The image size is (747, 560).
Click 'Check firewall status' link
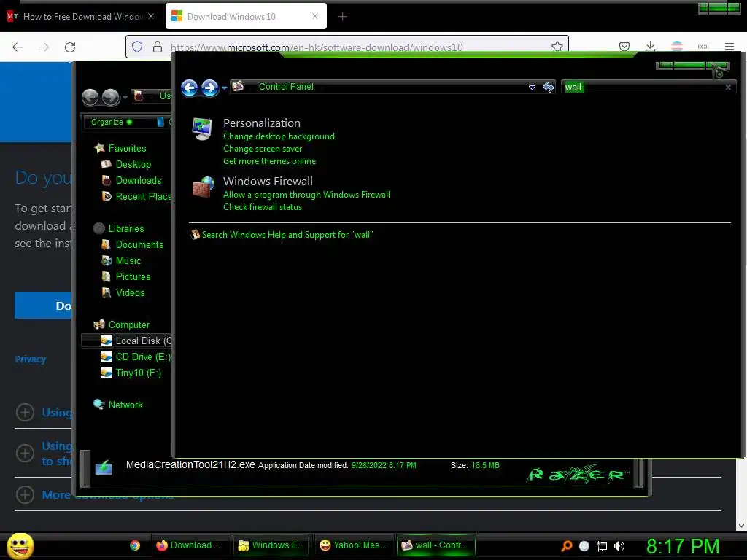[263, 206]
